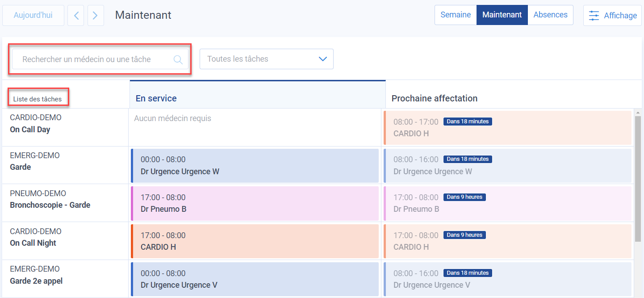Click the On Call Night task row label

coord(33,243)
